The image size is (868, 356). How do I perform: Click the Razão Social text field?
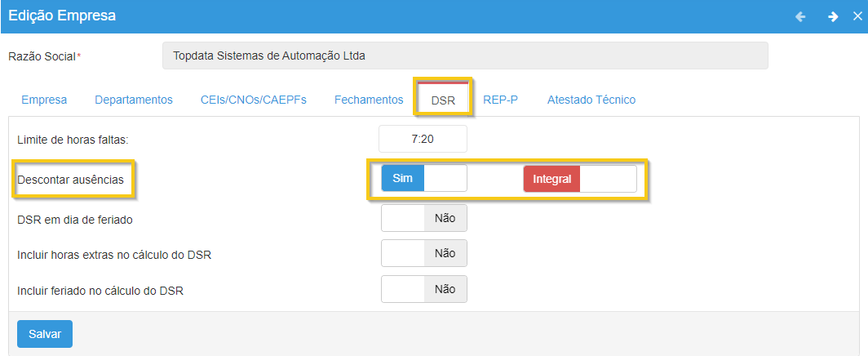pyautogui.click(x=465, y=56)
